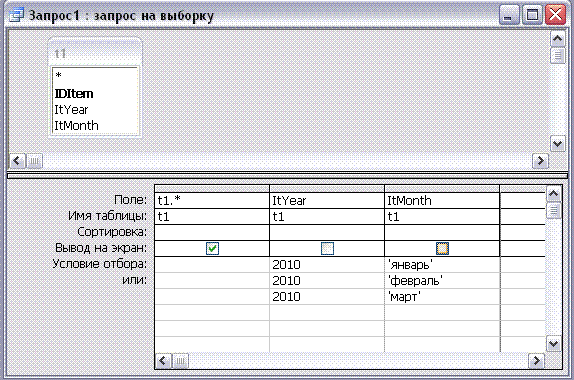The height and width of the screenshot is (380, 574).
Task: Click down arrow of upper pane vertical scrollbar
Action: coord(558,144)
